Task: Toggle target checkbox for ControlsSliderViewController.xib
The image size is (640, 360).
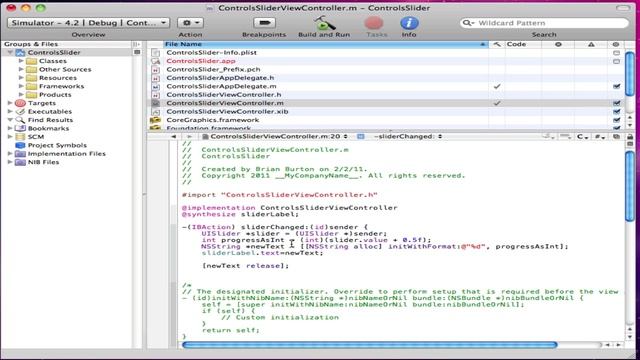Action: click(x=616, y=111)
